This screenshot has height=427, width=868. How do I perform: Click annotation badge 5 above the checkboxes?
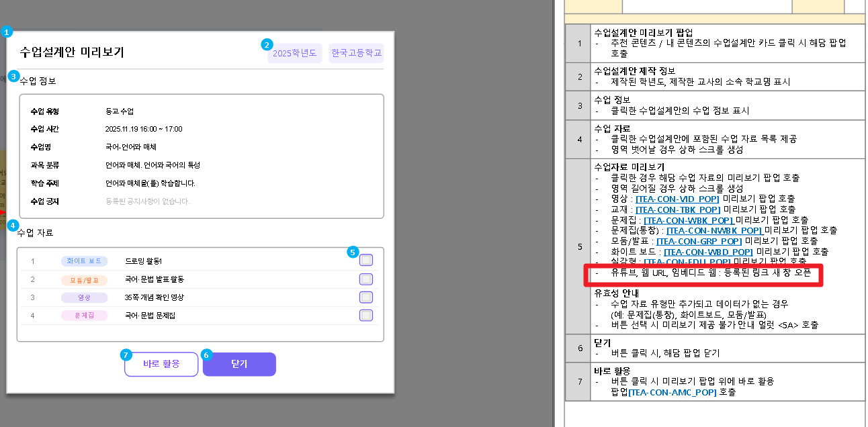(x=353, y=252)
